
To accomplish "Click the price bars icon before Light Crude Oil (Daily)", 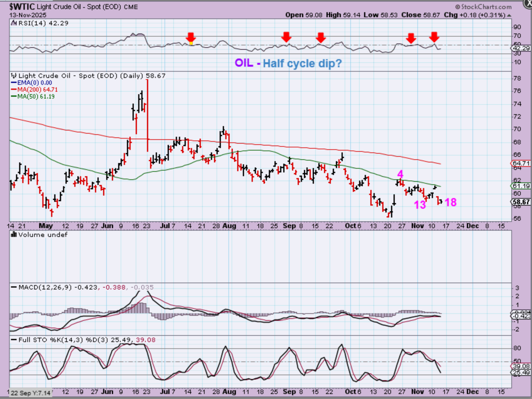I will click(13, 75).
